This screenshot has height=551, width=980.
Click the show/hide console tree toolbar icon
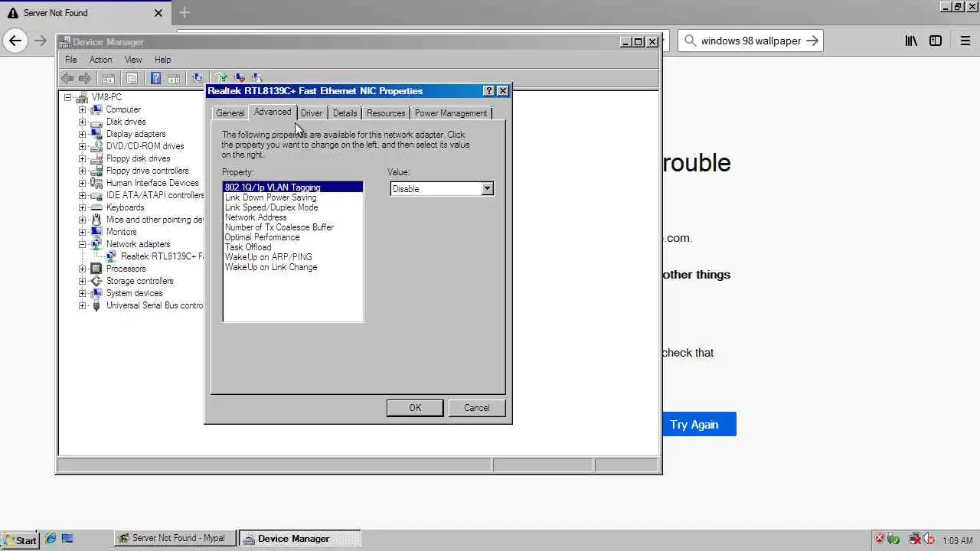[109, 78]
